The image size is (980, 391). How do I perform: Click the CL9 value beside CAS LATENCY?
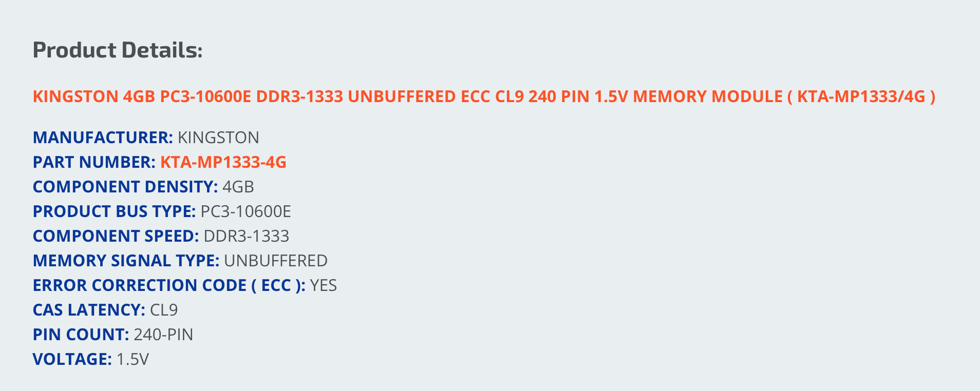tap(164, 310)
